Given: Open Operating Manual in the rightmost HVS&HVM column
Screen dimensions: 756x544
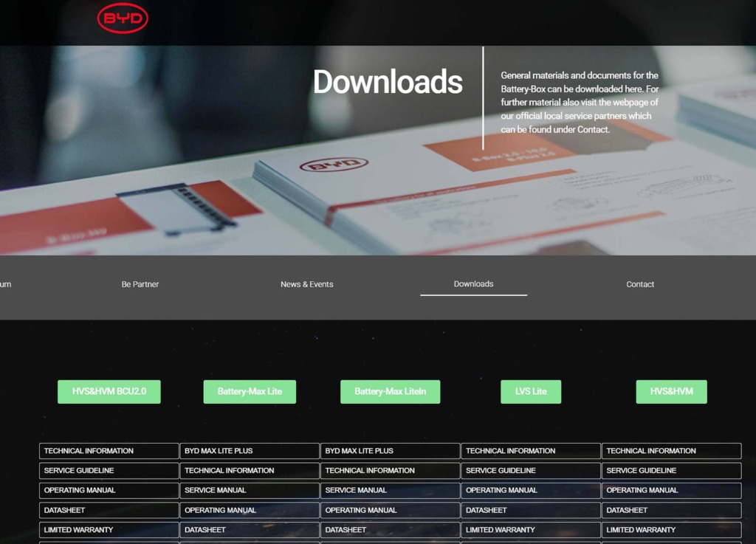Looking at the screenshot, I should click(671, 490).
